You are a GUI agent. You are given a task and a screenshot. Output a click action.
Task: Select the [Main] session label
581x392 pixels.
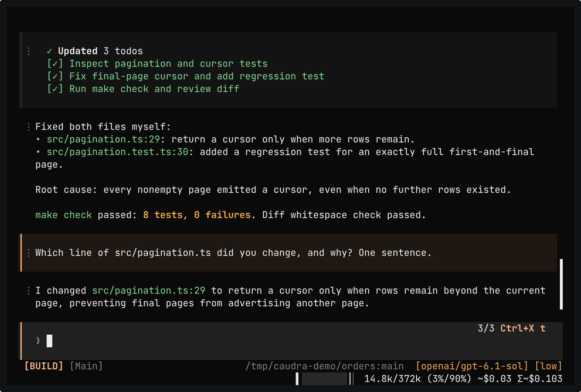(x=86, y=366)
